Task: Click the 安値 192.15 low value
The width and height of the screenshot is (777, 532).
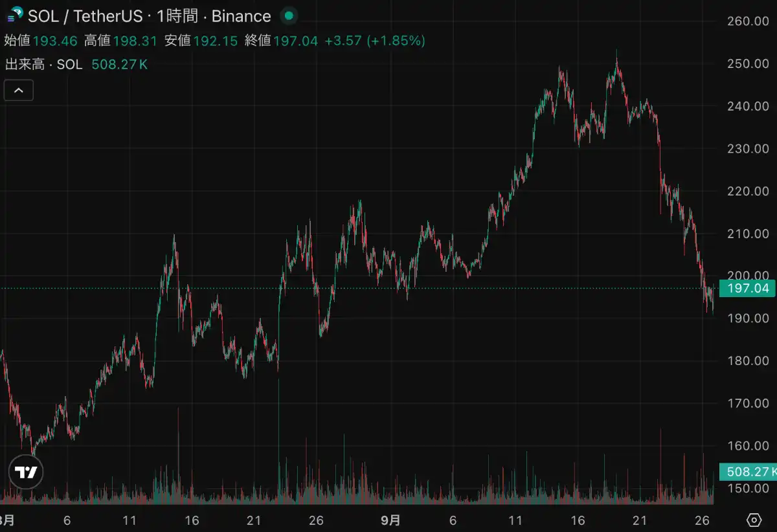Action: [201, 41]
